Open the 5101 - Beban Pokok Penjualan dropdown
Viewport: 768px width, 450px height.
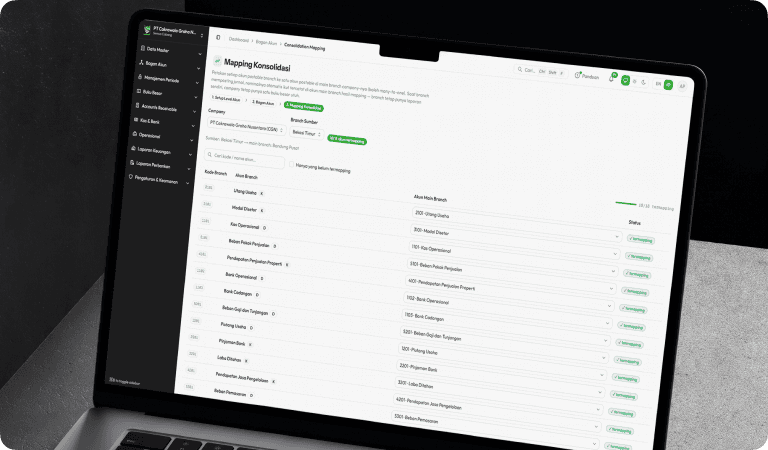[510, 277]
